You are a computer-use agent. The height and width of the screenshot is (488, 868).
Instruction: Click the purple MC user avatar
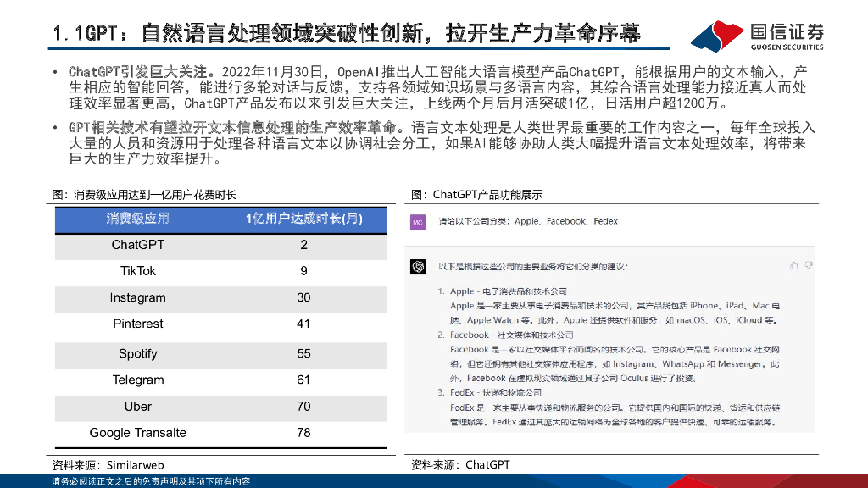coord(418,223)
